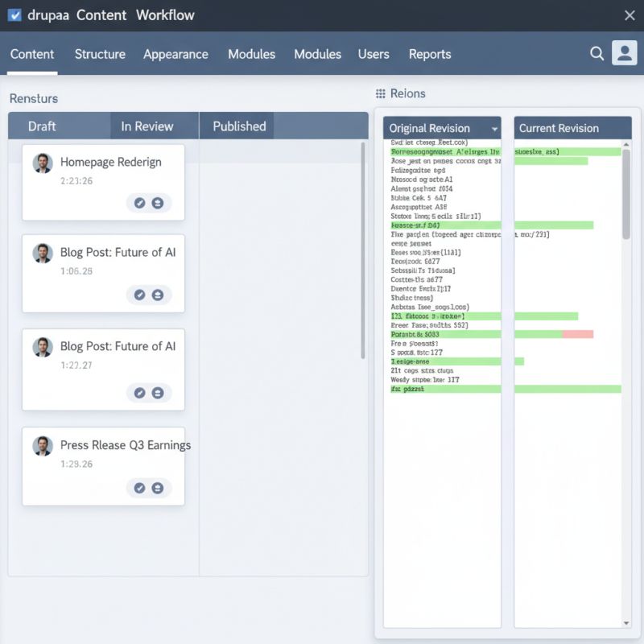Viewport: 644px width, 644px height.
Task: Open the Blog Post: Future of AI title above 1:06.28
Action: pyautogui.click(x=118, y=252)
